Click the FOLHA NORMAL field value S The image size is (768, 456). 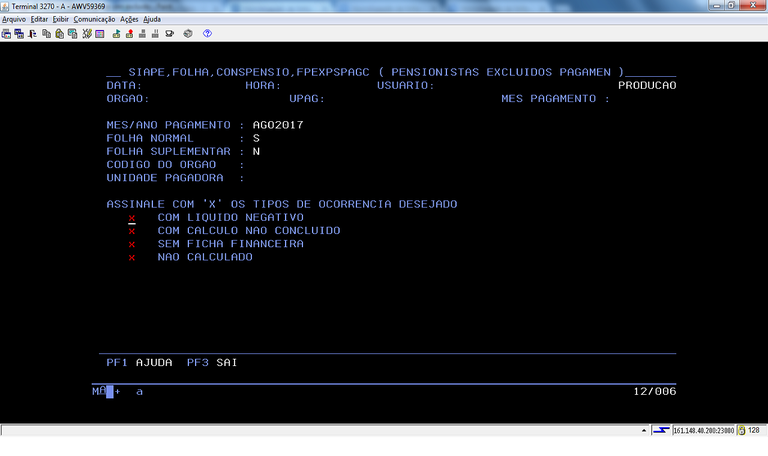pos(256,138)
